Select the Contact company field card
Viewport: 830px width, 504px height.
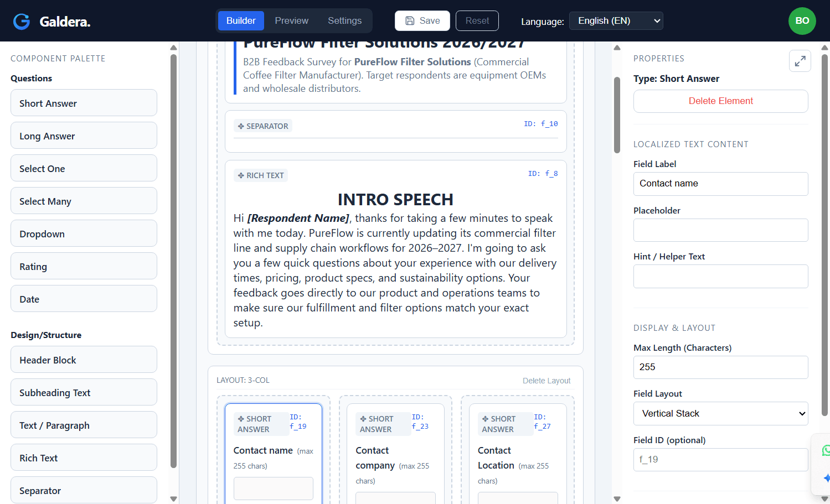395,454
